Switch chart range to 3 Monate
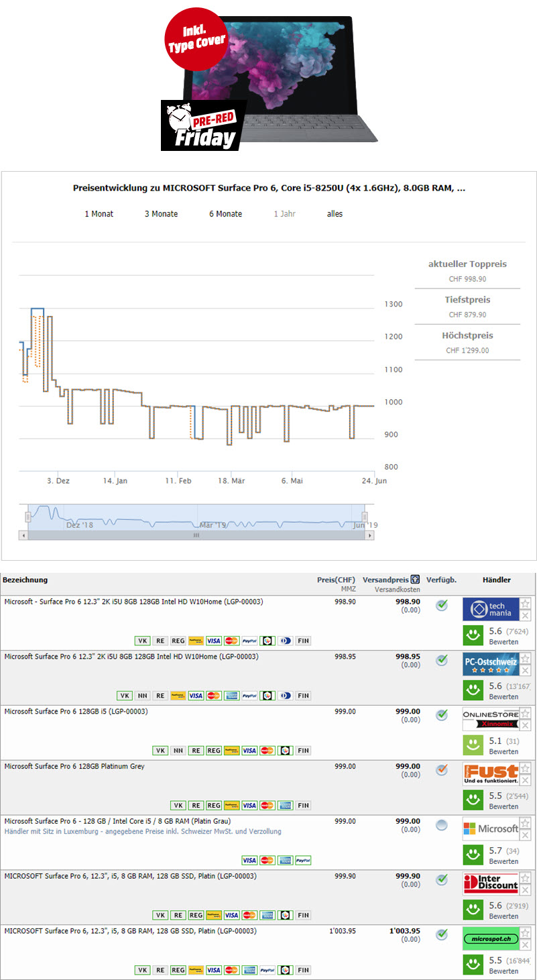This screenshot has width=537, height=980. coord(161,214)
